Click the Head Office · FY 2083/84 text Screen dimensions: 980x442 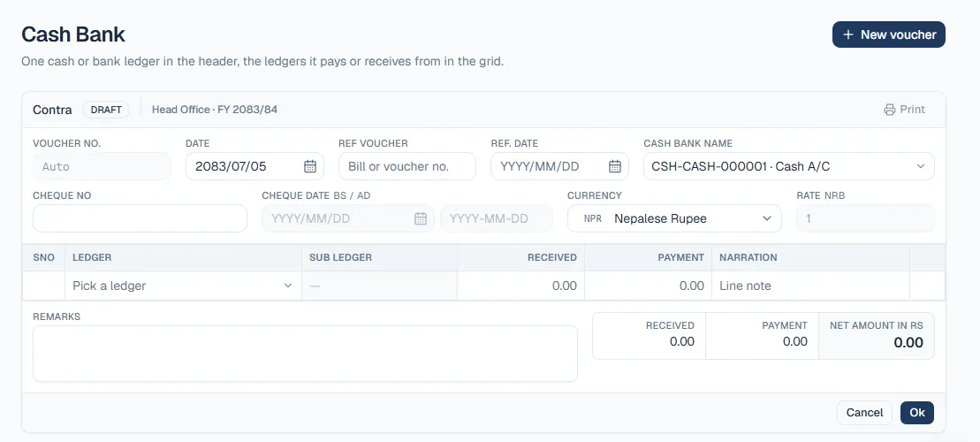(215, 110)
